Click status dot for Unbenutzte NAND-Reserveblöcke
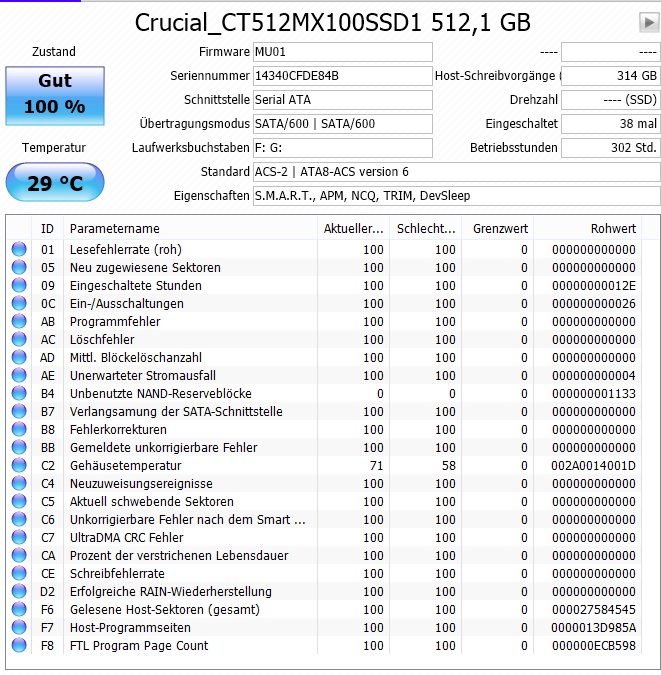The image size is (661, 675). 19,393
